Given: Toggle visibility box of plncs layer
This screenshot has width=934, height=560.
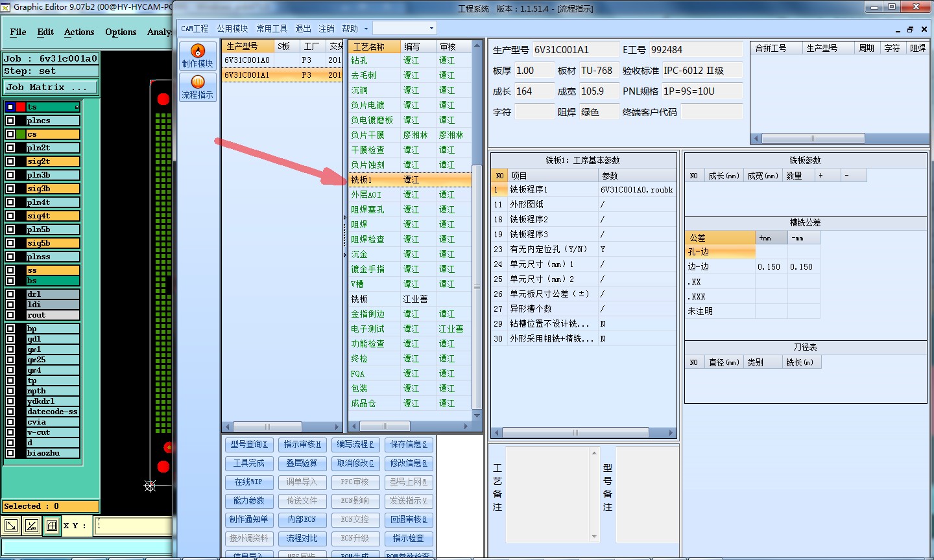Looking at the screenshot, I should pos(10,121).
